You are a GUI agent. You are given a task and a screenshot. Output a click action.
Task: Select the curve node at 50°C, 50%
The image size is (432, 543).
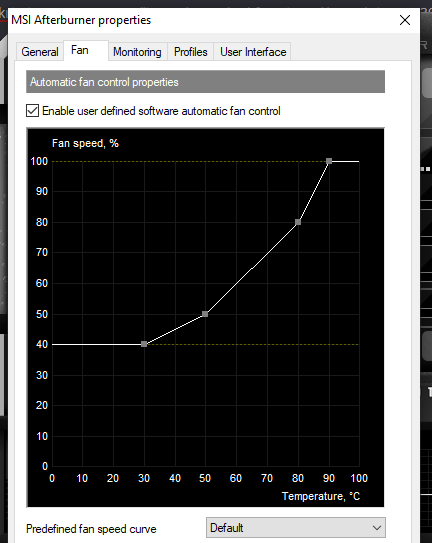click(205, 314)
